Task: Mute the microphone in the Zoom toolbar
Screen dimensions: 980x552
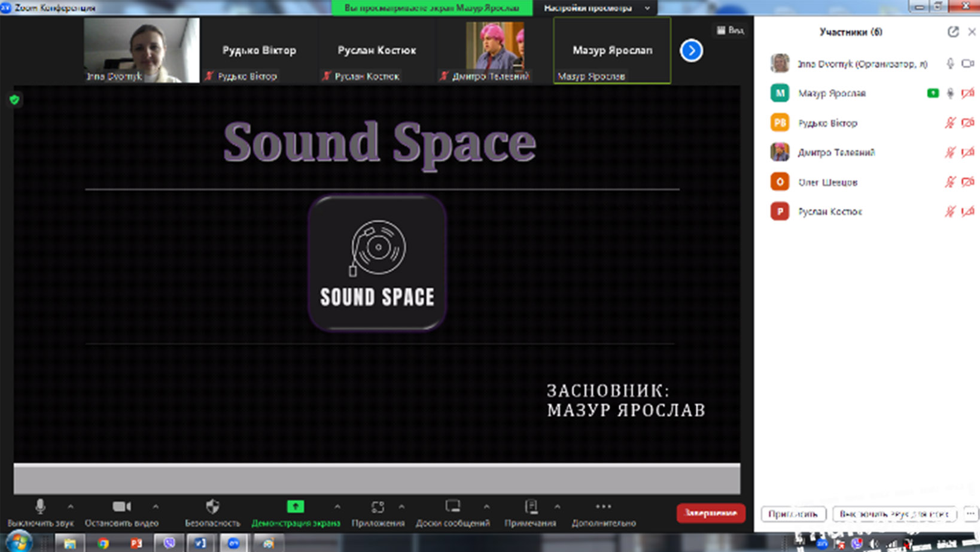Action: [40, 506]
